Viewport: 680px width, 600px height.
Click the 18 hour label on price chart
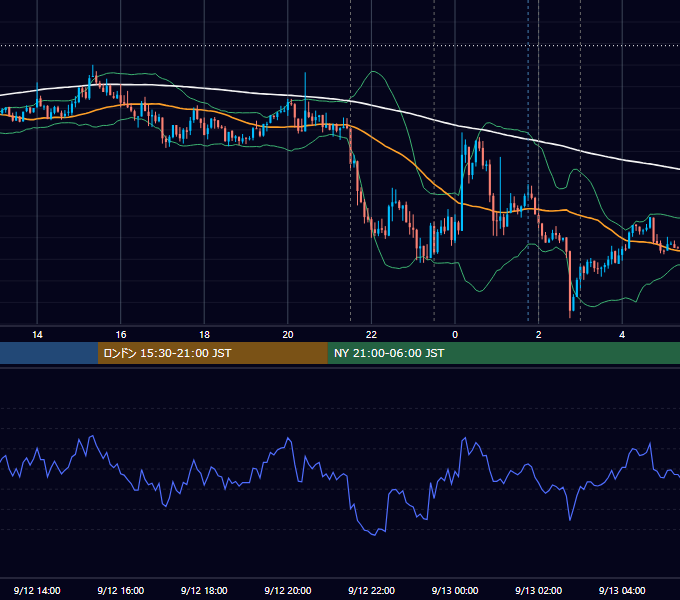pyautogui.click(x=204, y=335)
